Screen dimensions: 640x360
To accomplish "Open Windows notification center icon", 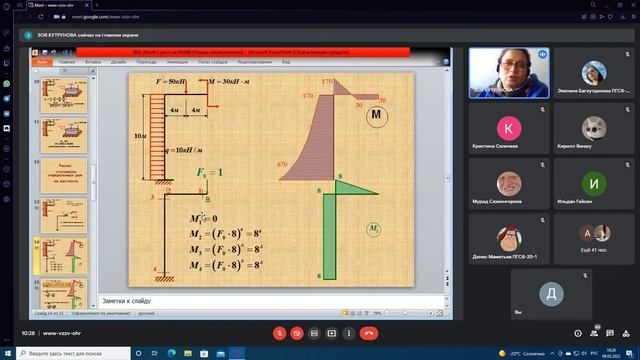I will (629, 353).
